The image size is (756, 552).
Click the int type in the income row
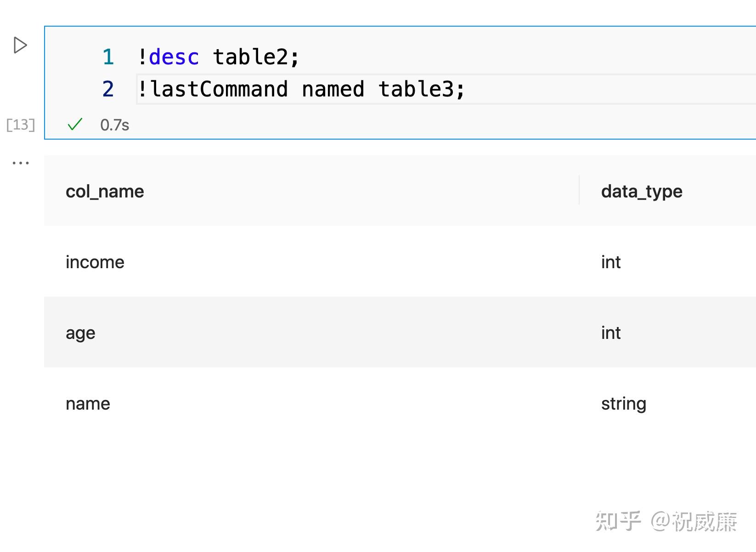pyautogui.click(x=611, y=262)
